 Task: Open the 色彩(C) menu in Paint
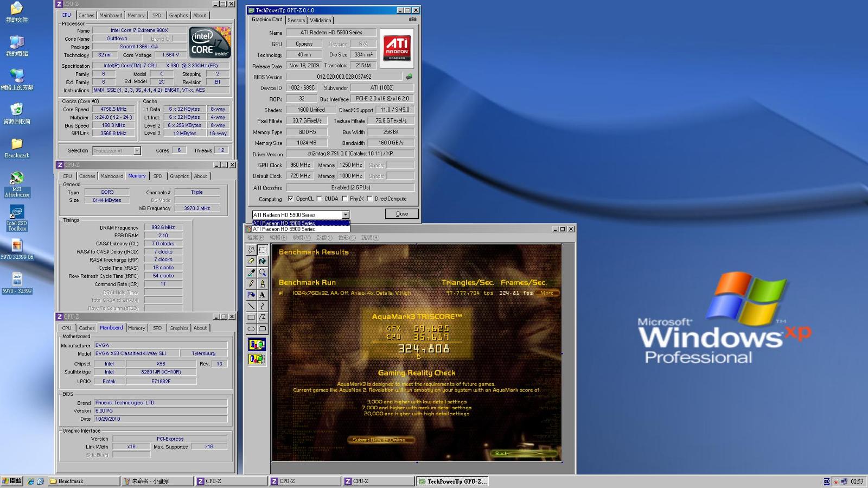click(x=347, y=238)
